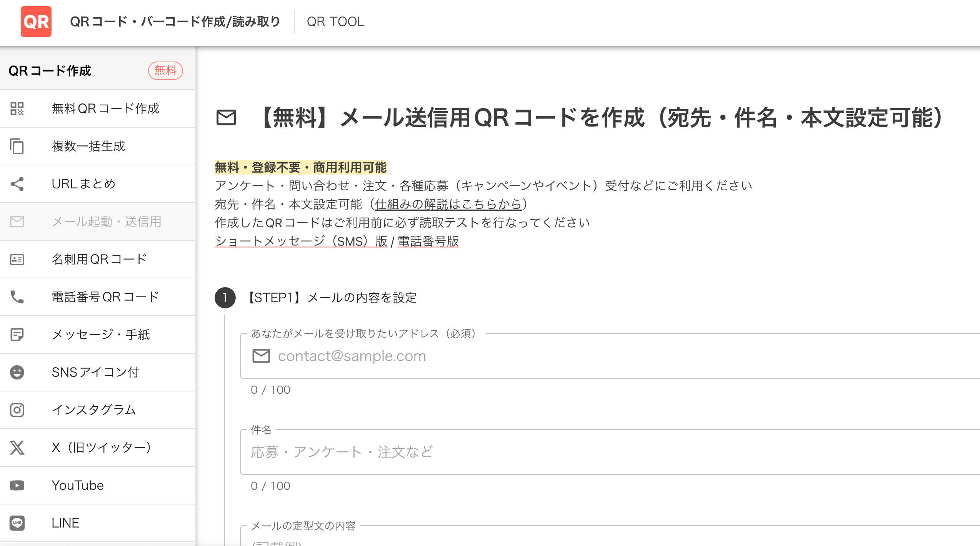980x546 pixels.
Task: Click the YouTube sidebar icon
Action: click(17, 485)
